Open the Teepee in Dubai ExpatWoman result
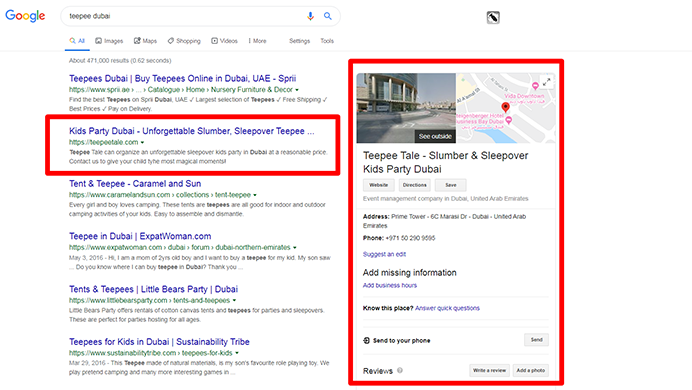692x390 pixels. [x=140, y=236]
